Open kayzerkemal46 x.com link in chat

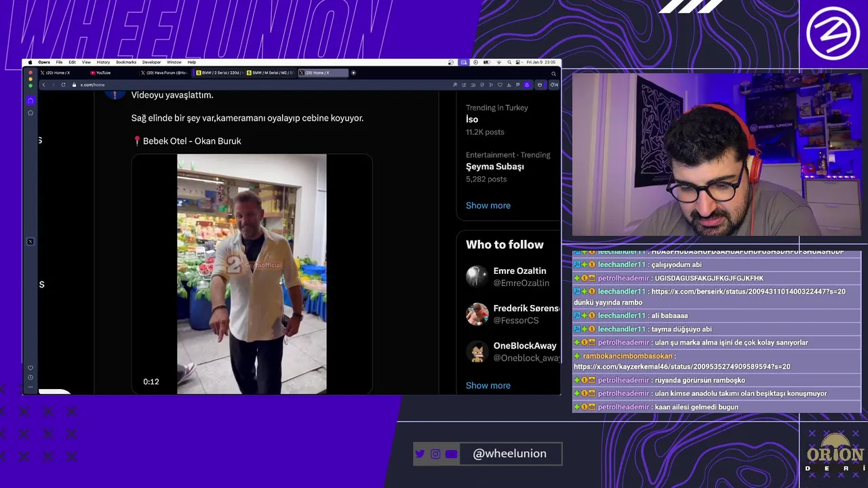pyautogui.click(x=682, y=367)
